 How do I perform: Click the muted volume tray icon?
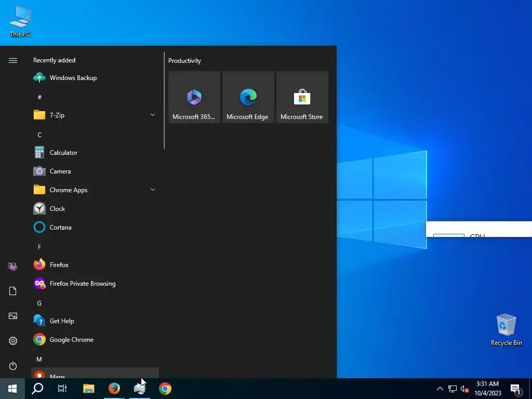[x=464, y=389]
